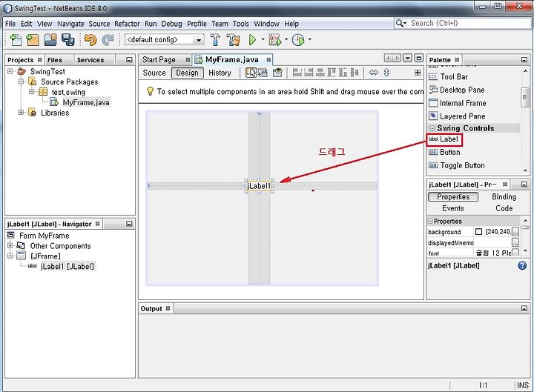Click the background color swatch
The width and height of the screenshot is (534, 392).
(478, 232)
